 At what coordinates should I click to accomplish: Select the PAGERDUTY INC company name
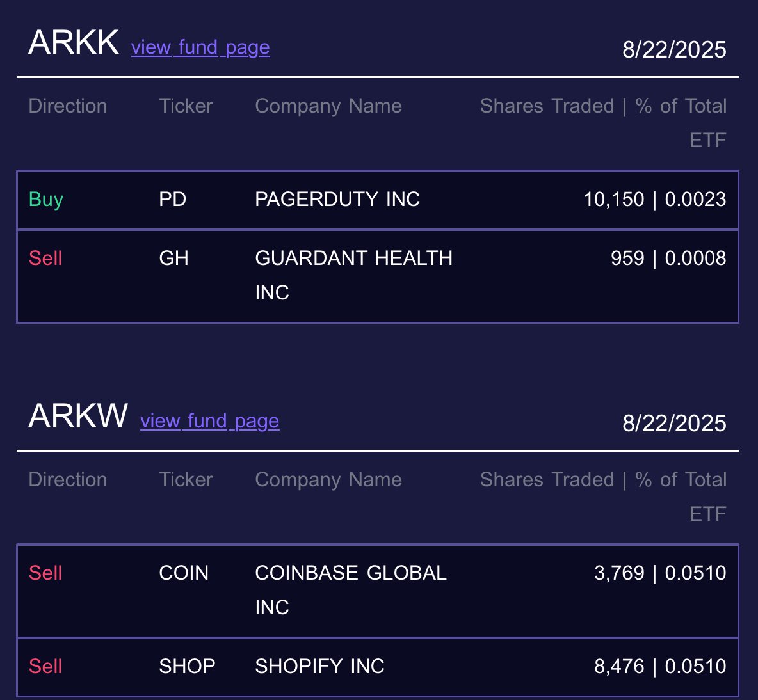(337, 200)
